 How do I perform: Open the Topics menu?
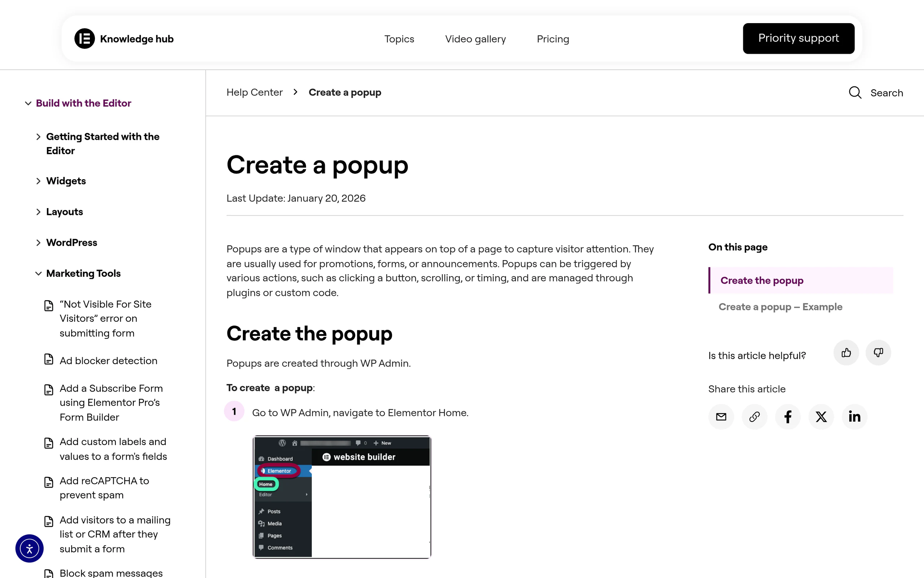[x=399, y=39]
